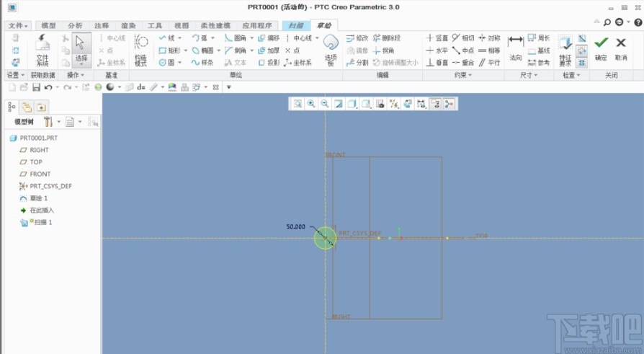Click the 删除段 (delete segment) tool
Screen dimensions: 644x354
(387, 38)
